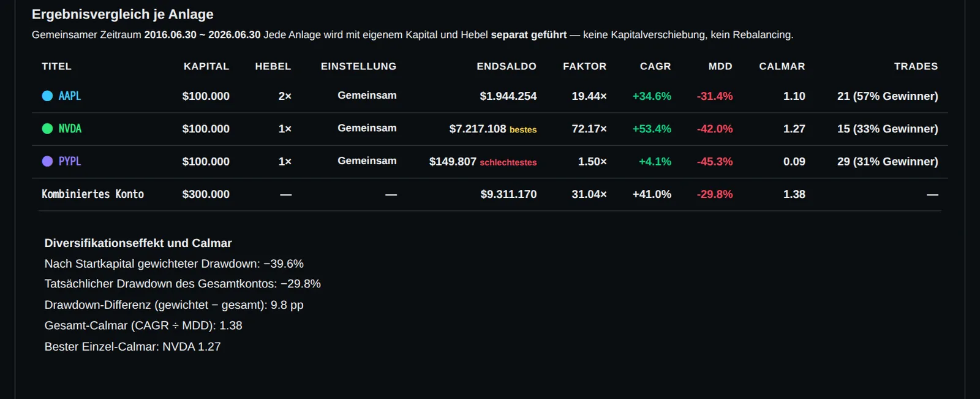This screenshot has width=980, height=399.
Task: Click the combined account $300.000 capital
Action: coord(206,194)
